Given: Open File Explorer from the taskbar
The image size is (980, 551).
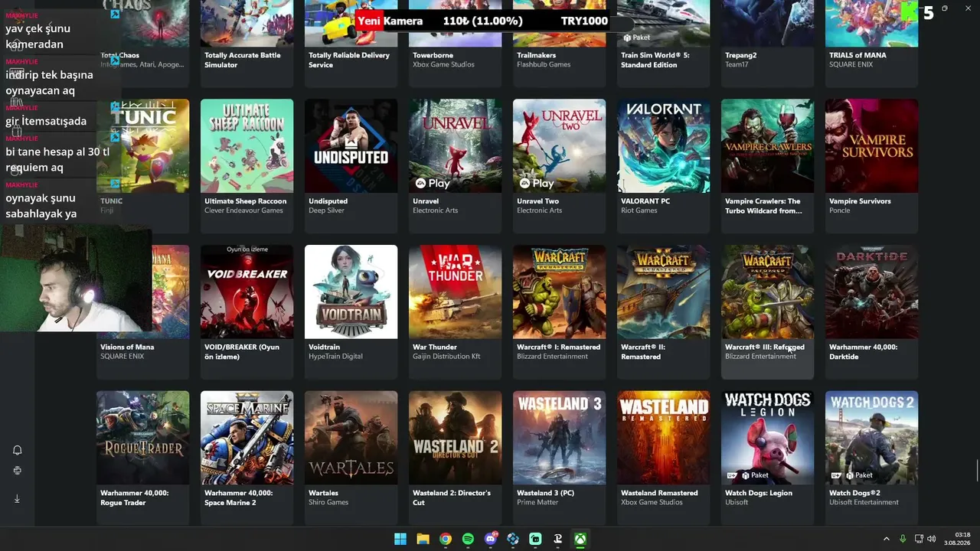Looking at the screenshot, I should (x=423, y=539).
